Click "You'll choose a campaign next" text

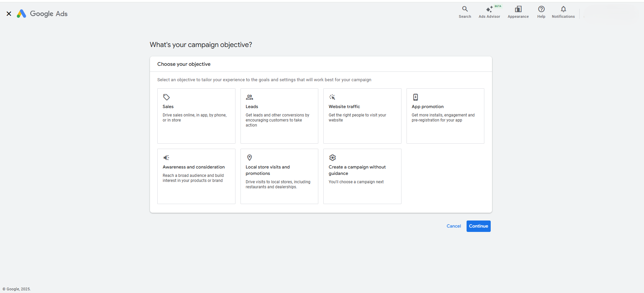[356, 182]
